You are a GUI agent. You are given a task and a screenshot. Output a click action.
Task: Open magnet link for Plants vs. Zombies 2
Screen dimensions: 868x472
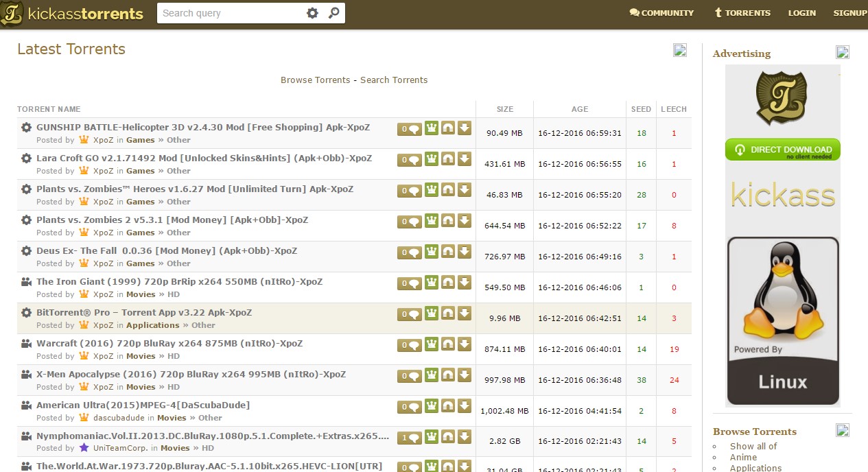448,220
